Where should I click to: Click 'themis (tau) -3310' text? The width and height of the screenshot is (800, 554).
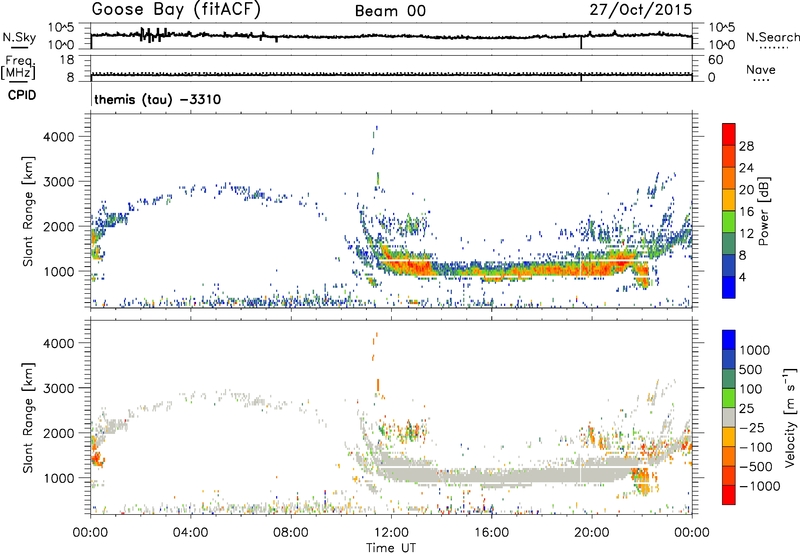[x=158, y=99]
